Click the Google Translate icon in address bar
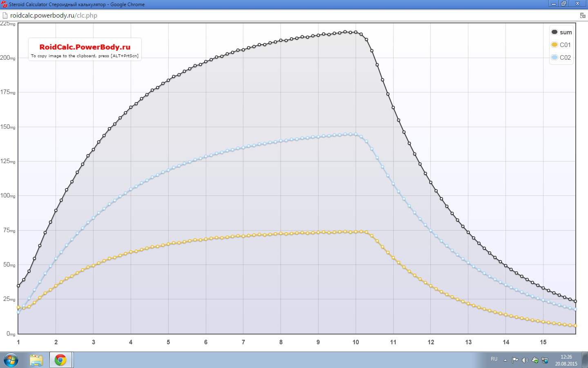This screenshot has width=588, height=368. pyautogui.click(x=582, y=16)
